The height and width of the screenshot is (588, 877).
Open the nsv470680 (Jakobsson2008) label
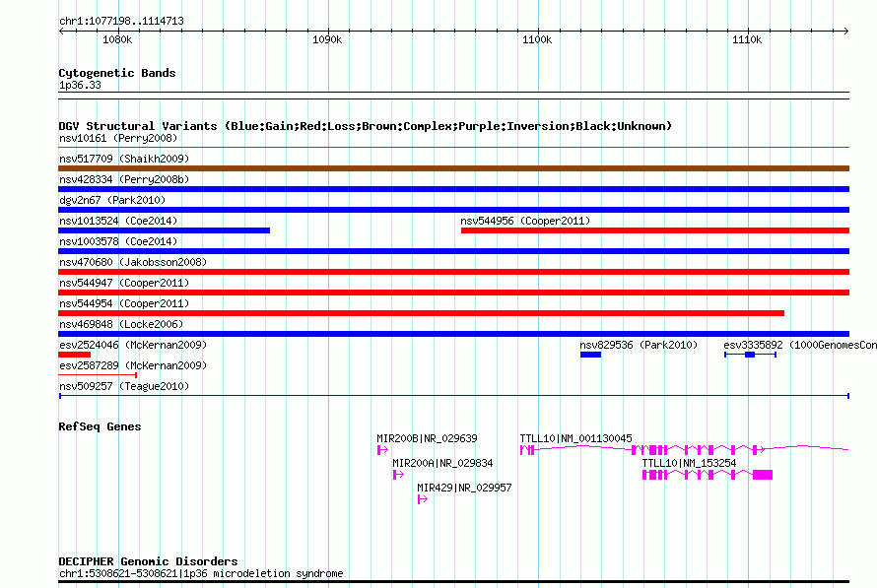coord(133,262)
